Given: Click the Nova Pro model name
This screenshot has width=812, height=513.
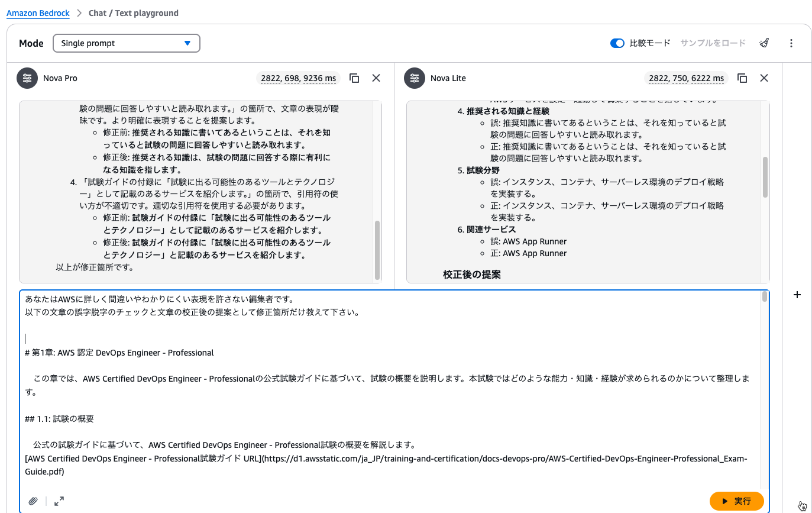Looking at the screenshot, I should pos(60,78).
